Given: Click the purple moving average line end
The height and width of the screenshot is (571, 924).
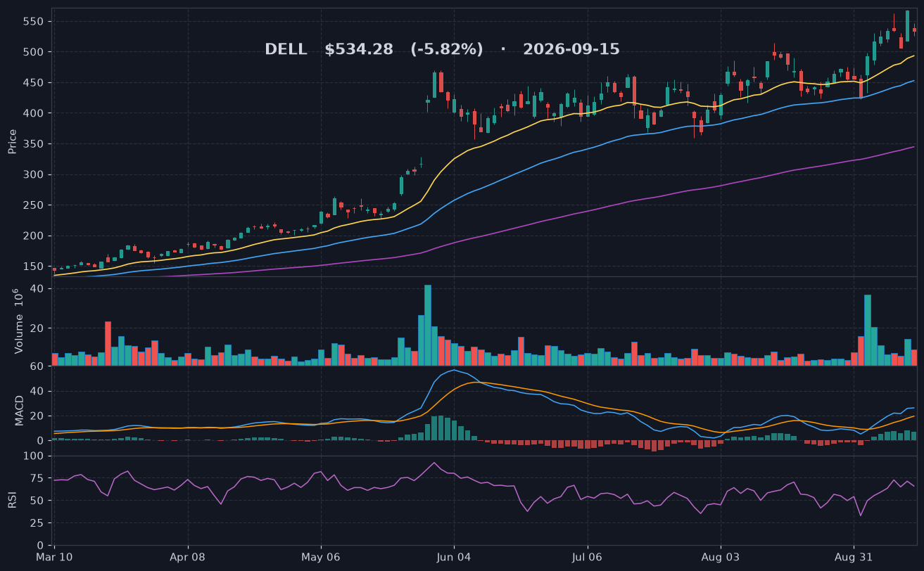Looking at the screenshot, I should (914, 147).
